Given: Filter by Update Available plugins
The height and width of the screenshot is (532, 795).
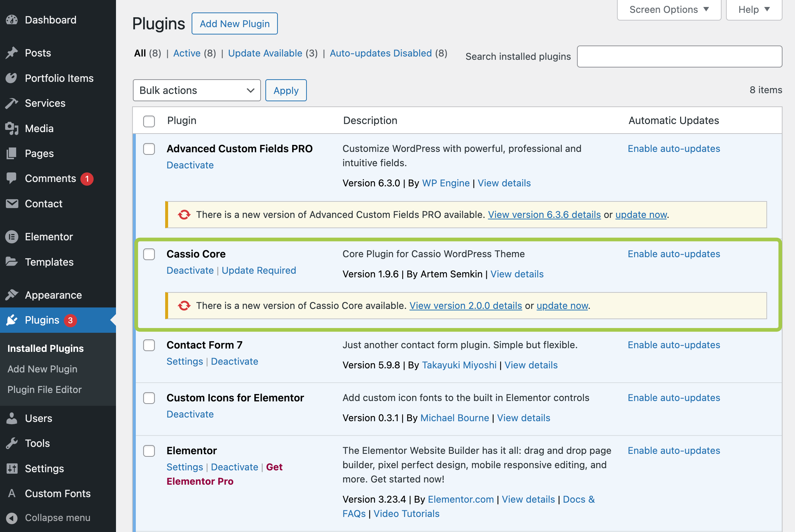Looking at the screenshot, I should pyautogui.click(x=265, y=53).
